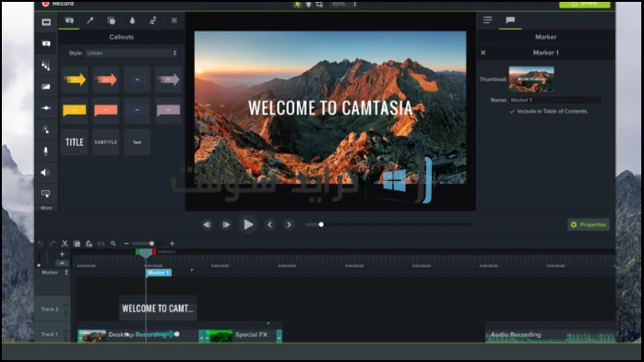Open the Media bin from the sidebar
The height and width of the screenshot is (362, 644).
(46, 22)
